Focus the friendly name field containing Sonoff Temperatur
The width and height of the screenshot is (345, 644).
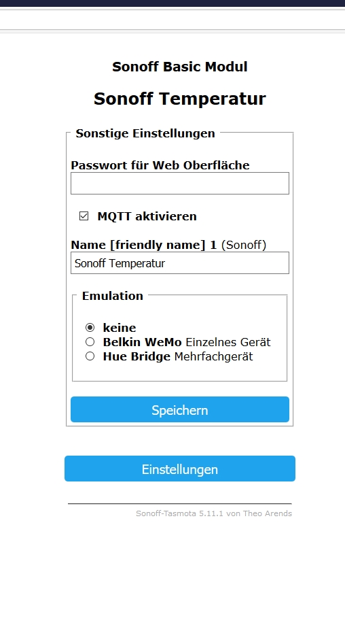coord(180,263)
